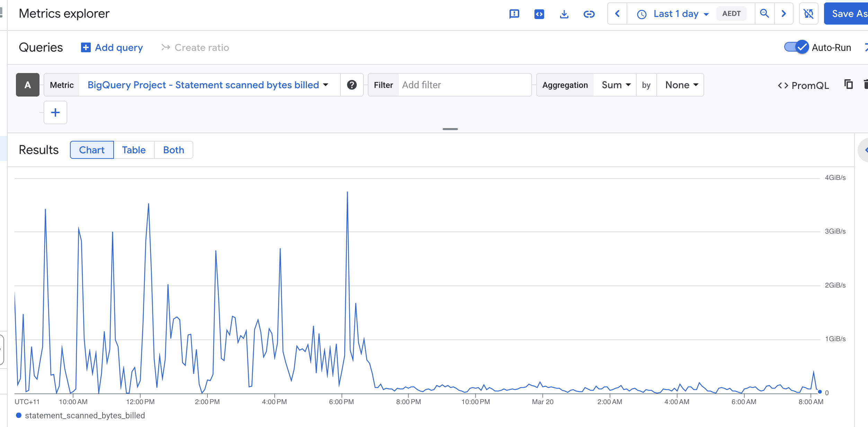Zoom out the chart time range
Viewport: 868px width, 427px height.
click(x=765, y=13)
